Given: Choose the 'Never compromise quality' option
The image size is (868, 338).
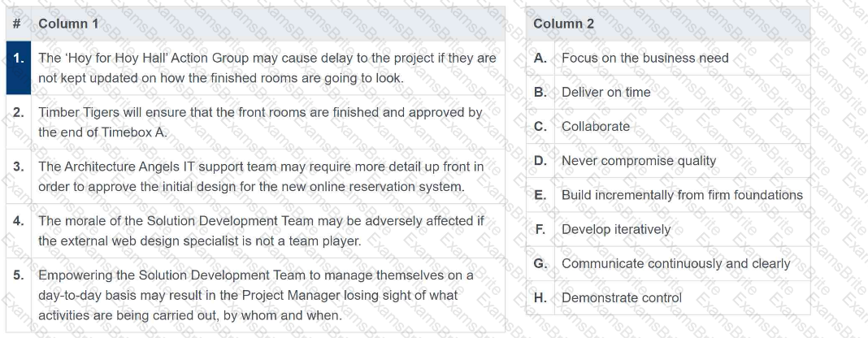Looking at the screenshot, I should [639, 161].
